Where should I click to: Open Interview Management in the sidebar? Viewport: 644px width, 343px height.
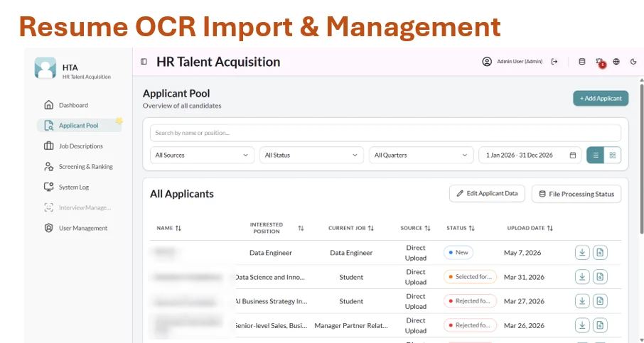[x=77, y=207]
